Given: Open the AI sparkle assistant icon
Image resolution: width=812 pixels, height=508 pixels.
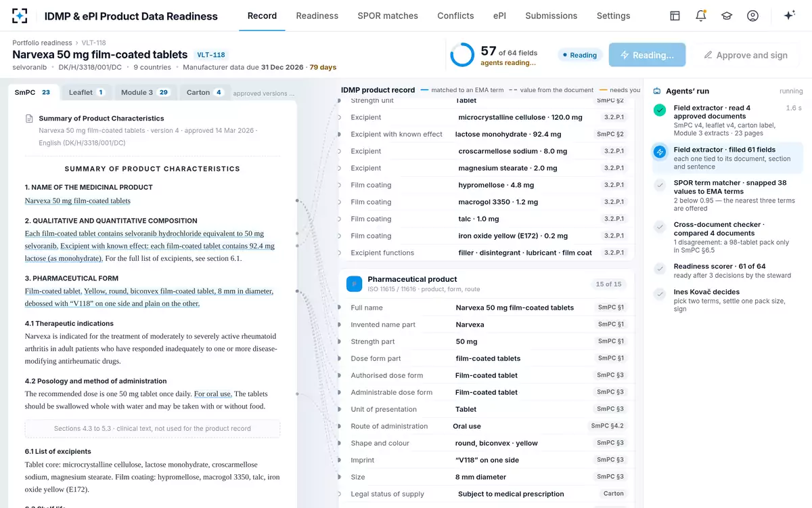Looking at the screenshot, I should point(789,16).
